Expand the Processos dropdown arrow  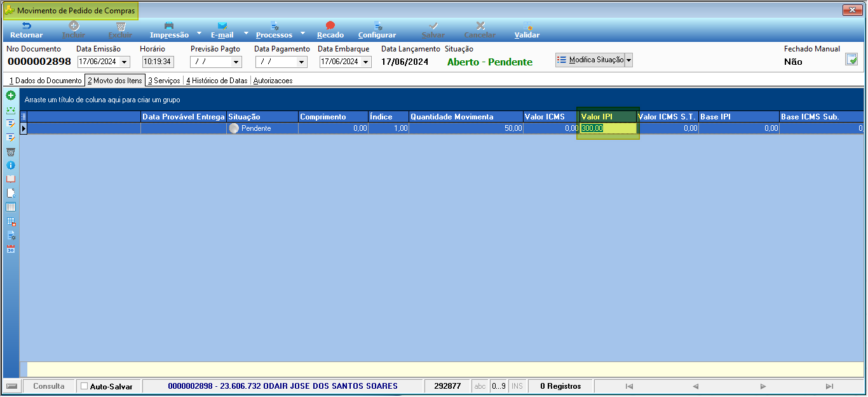coord(302,32)
